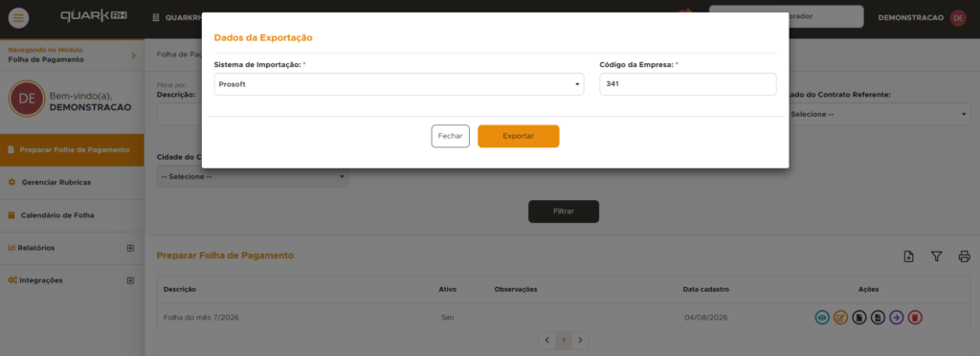View Folha do mês 7/2026 with eye icon
980x356 pixels.
(x=822, y=318)
